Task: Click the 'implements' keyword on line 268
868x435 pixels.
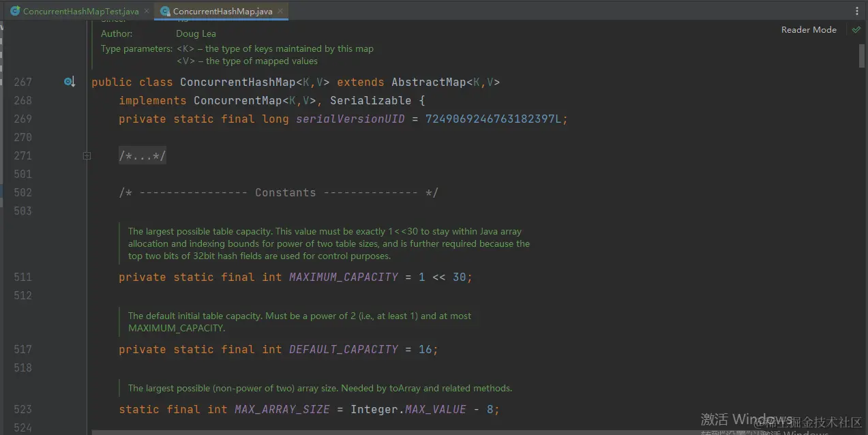Action: tap(152, 100)
